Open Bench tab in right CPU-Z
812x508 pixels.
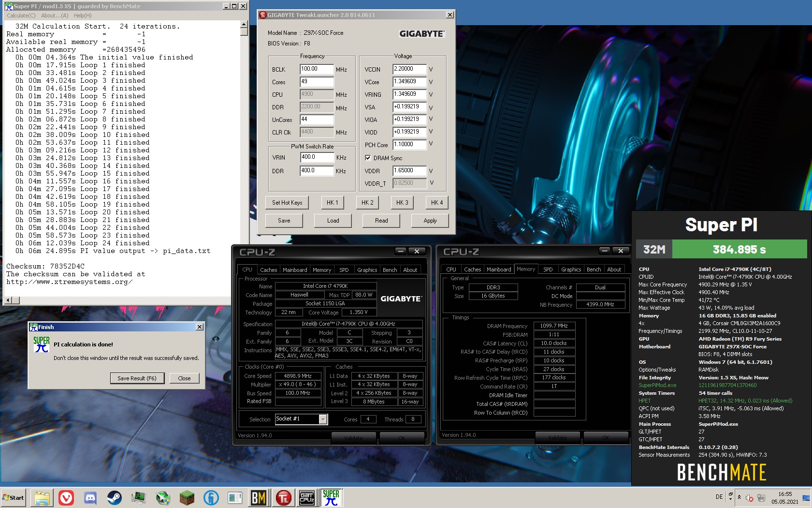(594, 269)
